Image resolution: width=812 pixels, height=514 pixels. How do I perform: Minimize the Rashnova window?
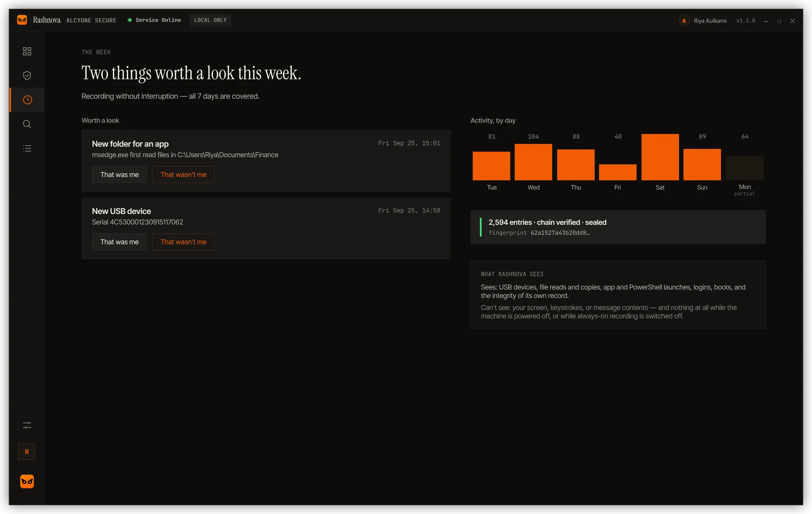point(766,21)
